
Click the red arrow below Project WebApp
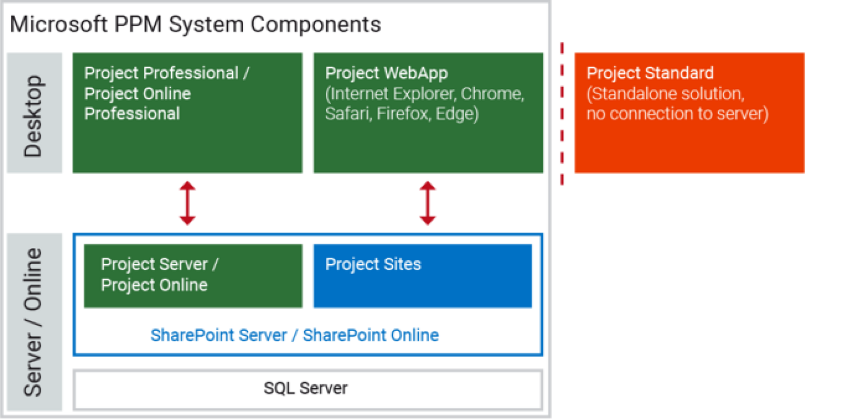click(x=428, y=203)
